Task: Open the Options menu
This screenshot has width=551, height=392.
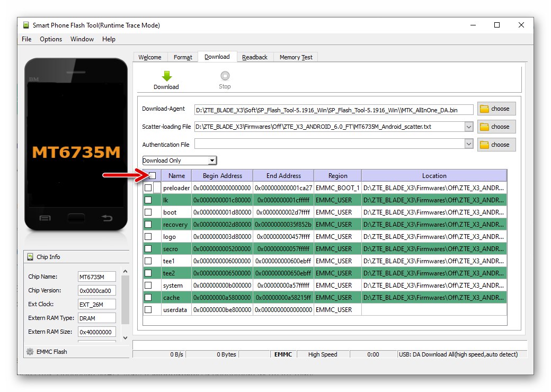Action: [51, 39]
